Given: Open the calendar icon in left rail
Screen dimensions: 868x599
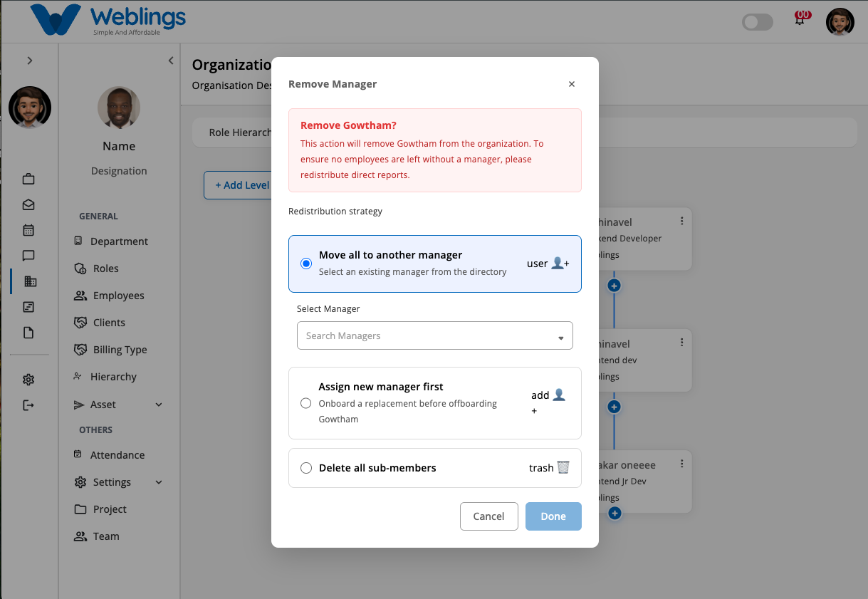Looking at the screenshot, I should click(28, 230).
